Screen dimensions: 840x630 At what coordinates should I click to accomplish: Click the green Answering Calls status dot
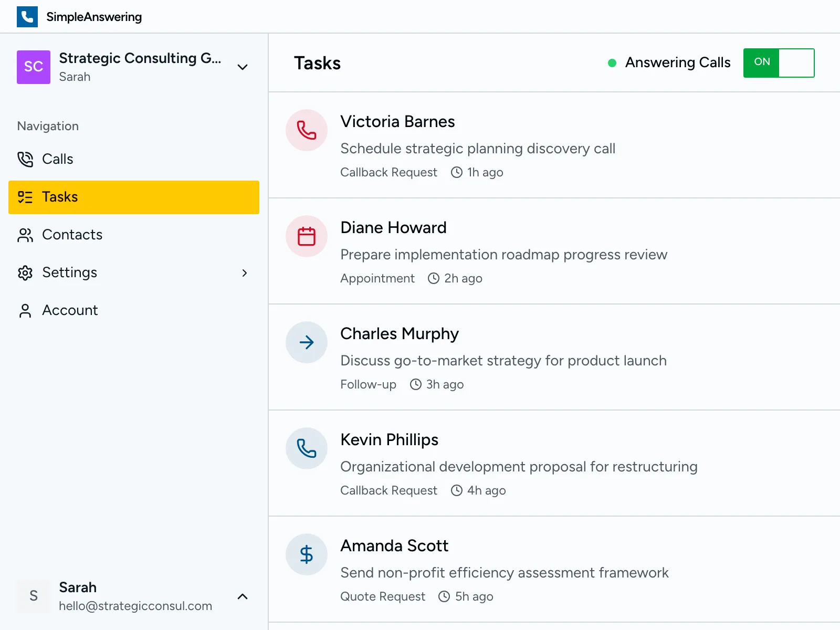(612, 63)
